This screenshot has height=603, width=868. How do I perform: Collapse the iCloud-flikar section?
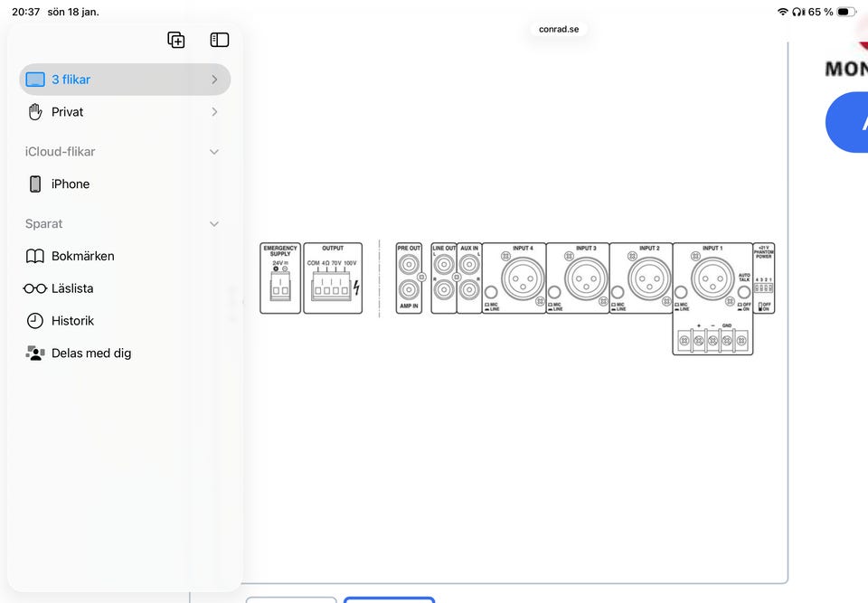tap(214, 152)
